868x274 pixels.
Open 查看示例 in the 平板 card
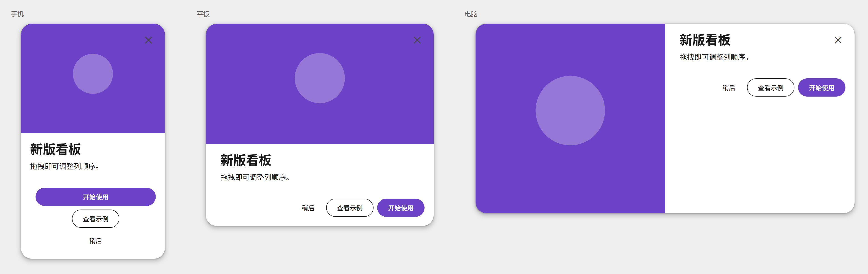point(350,207)
